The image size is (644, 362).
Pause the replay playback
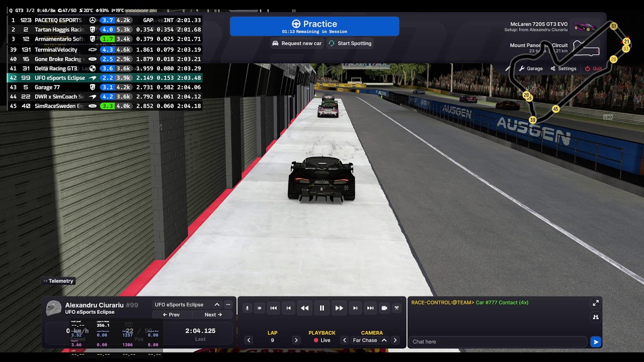322,308
